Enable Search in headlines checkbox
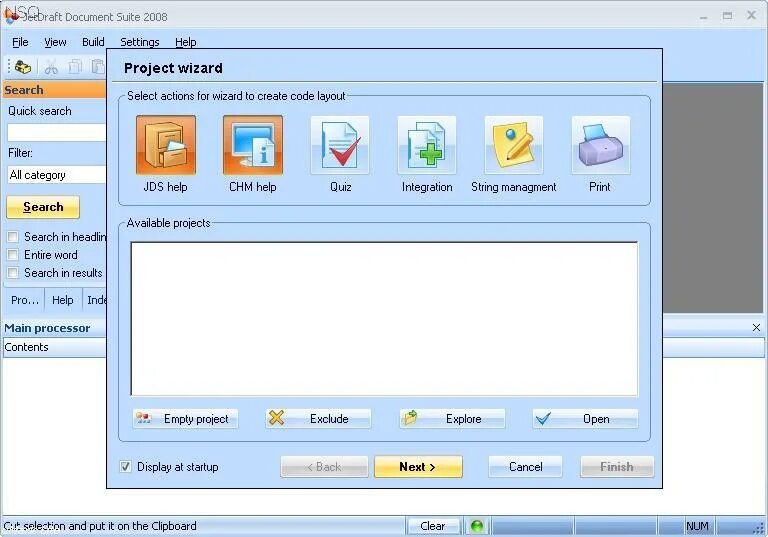The image size is (768, 537). coord(13,237)
